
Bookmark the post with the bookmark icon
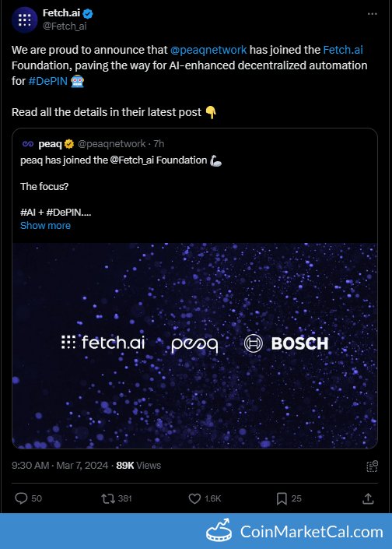pos(282,498)
